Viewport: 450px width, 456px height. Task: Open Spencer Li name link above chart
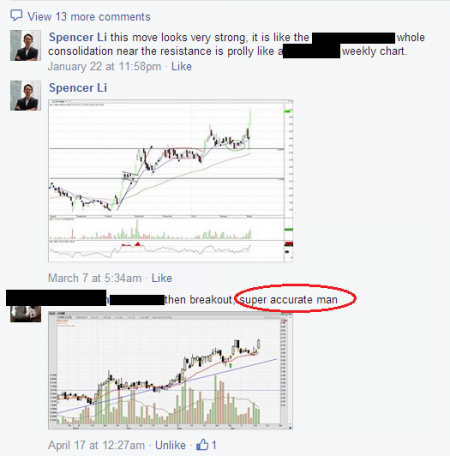(78, 88)
